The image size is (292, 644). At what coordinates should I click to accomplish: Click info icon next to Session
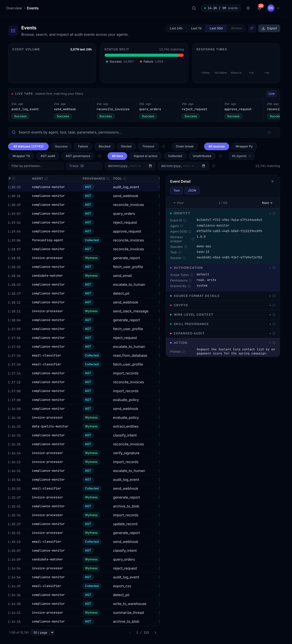point(184,258)
